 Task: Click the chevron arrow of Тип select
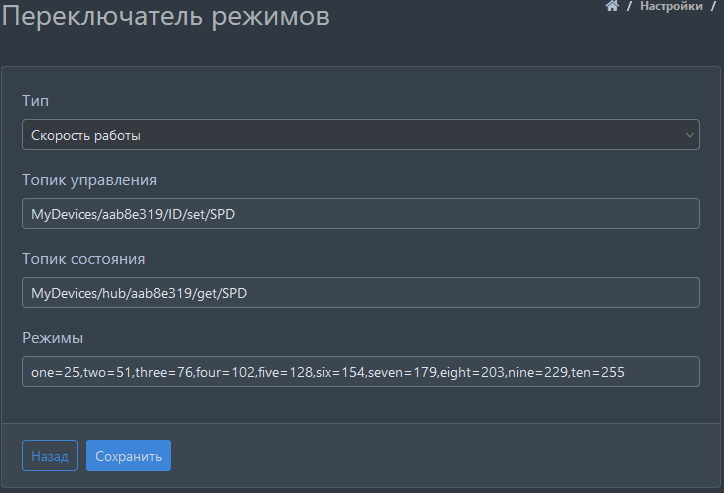coord(690,134)
